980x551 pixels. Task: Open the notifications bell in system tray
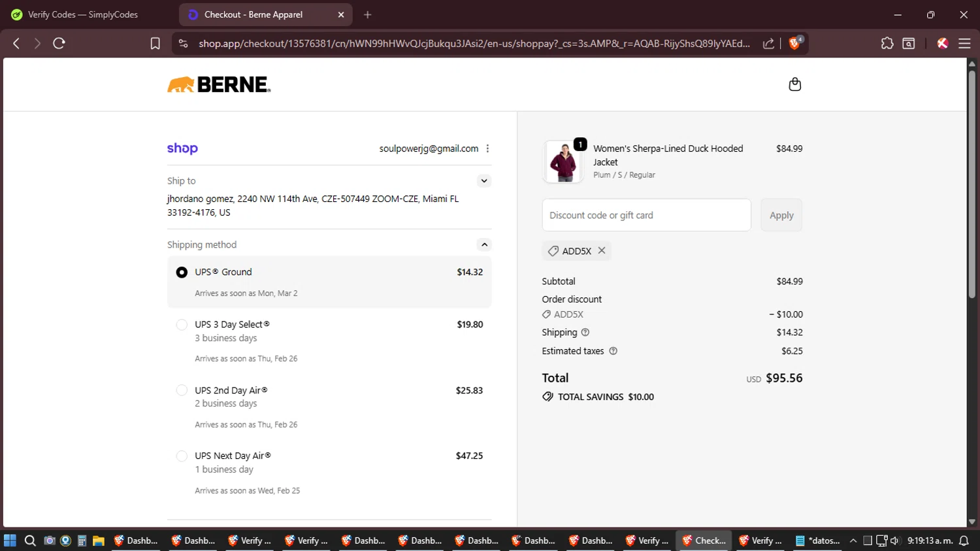964,541
